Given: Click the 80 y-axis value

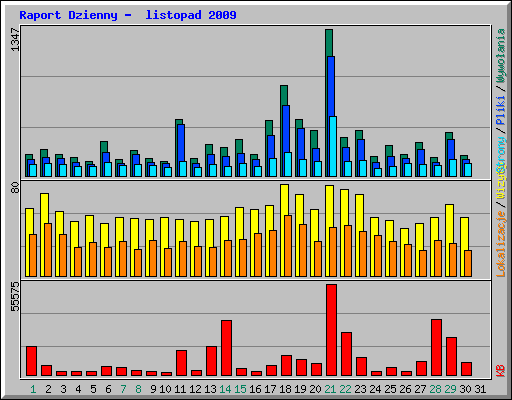Looking at the screenshot, I should pos(15,188).
